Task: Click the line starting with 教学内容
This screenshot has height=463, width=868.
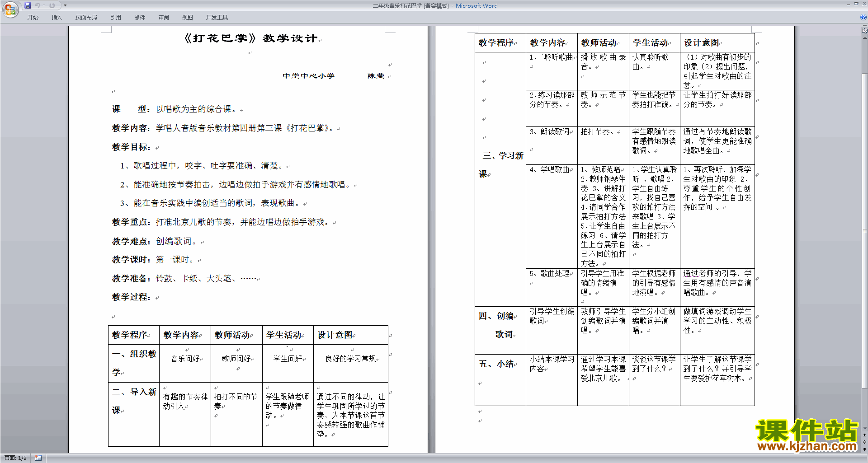Action: click(x=225, y=128)
